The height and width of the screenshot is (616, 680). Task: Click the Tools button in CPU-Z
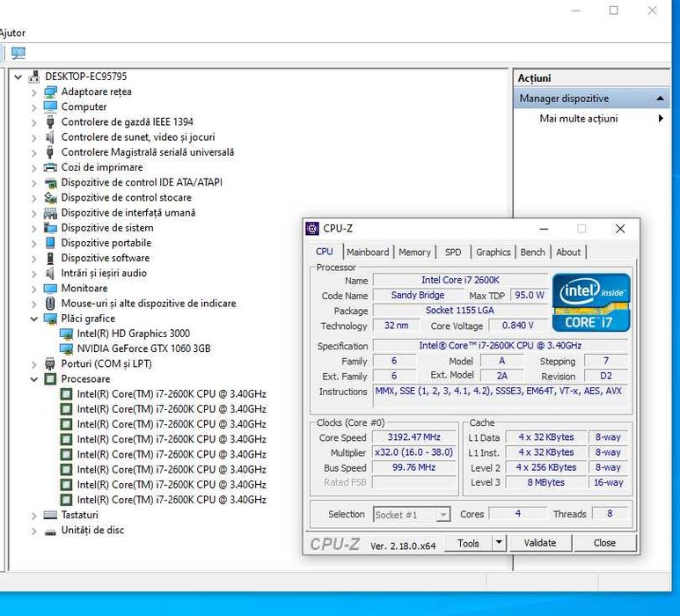[468, 543]
